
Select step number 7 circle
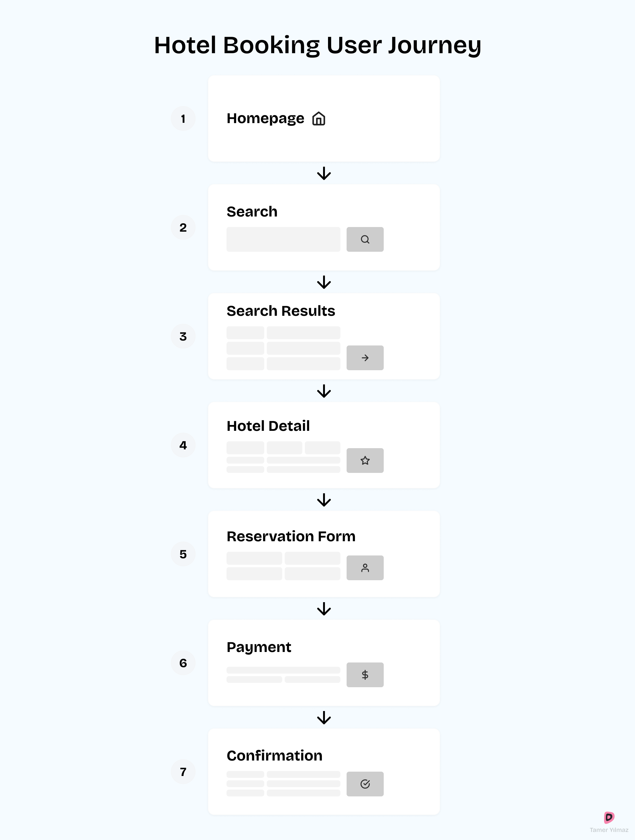click(x=183, y=772)
